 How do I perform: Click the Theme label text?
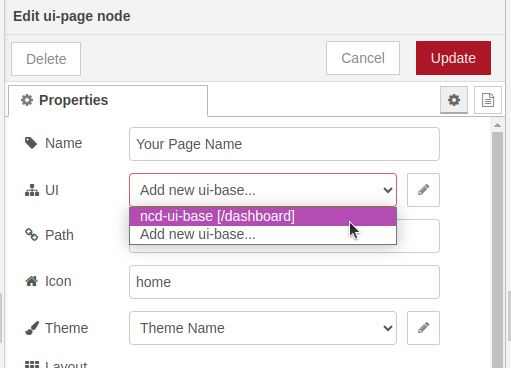click(x=66, y=328)
